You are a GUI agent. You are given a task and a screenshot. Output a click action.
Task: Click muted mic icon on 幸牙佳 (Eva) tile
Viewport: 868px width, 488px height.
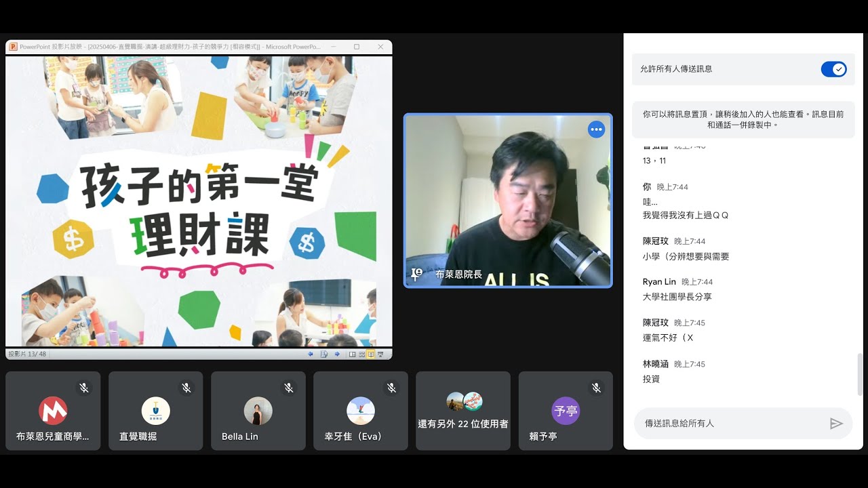pyautogui.click(x=391, y=388)
